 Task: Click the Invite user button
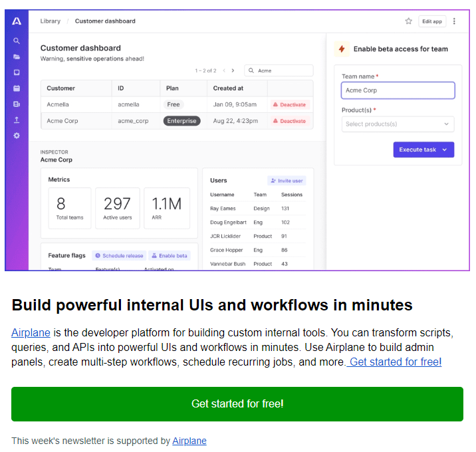(287, 181)
